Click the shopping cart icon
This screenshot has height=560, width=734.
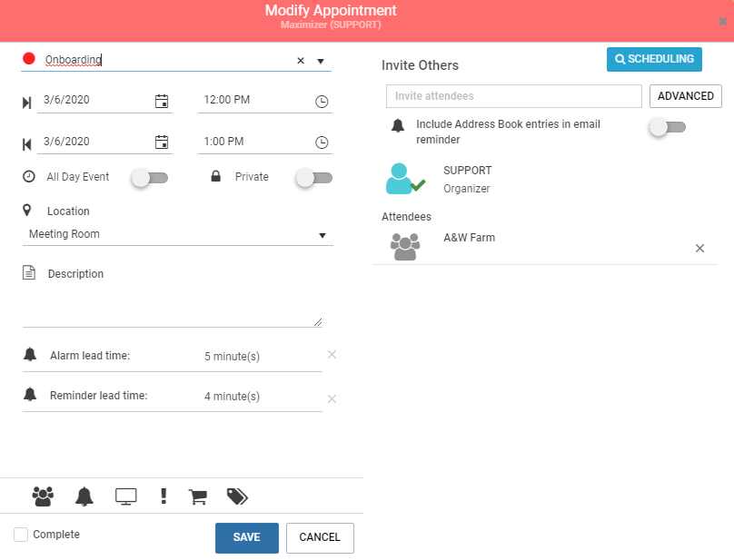pos(197,496)
